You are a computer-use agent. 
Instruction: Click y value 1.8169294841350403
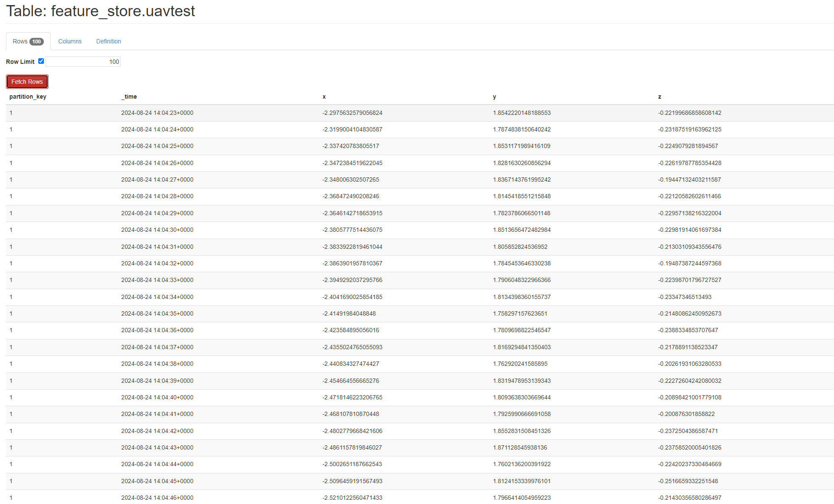pyautogui.click(x=522, y=347)
